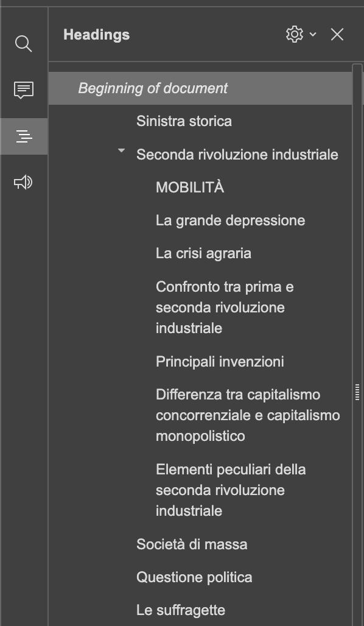Jump to Principali invenzioni heading
The width and height of the screenshot is (364, 626).
(220, 361)
